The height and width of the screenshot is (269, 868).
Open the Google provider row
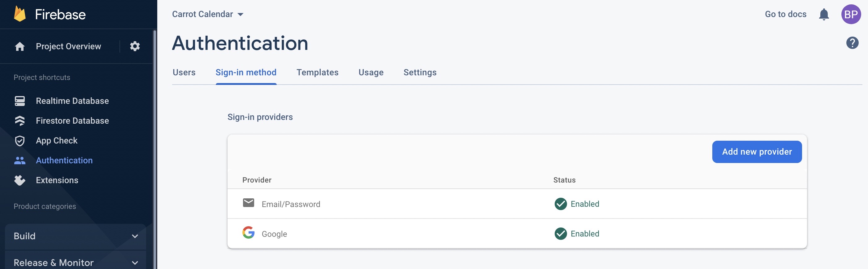(x=517, y=234)
